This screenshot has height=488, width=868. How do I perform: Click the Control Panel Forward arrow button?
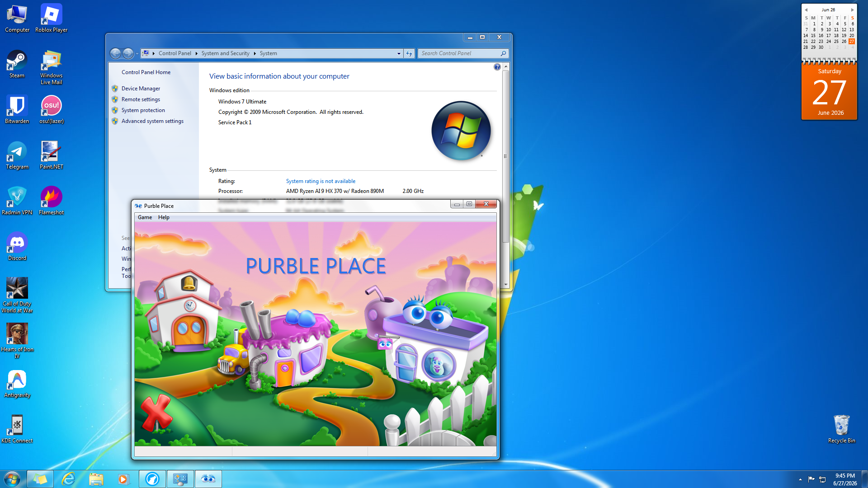click(x=128, y=53)
